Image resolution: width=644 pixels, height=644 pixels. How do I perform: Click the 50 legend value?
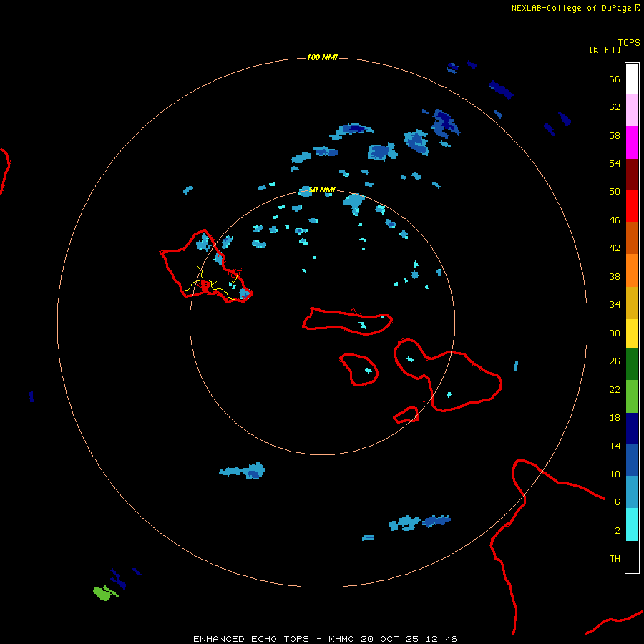(x=615, y=192)
